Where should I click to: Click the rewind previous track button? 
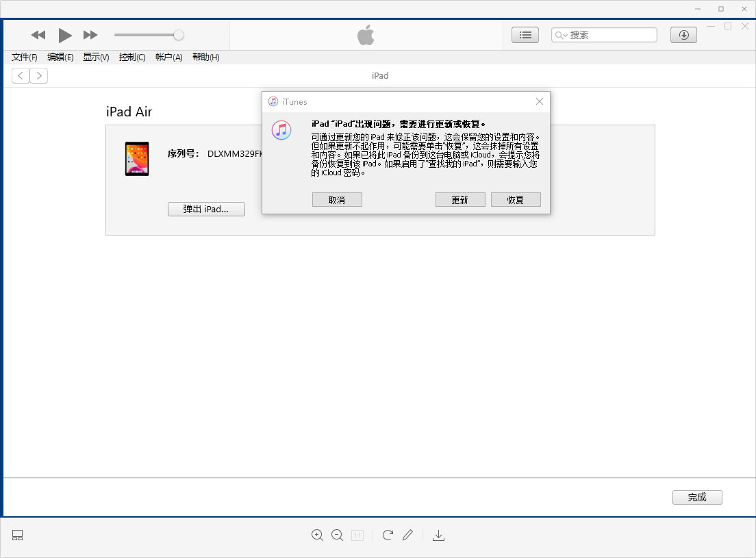38,35
